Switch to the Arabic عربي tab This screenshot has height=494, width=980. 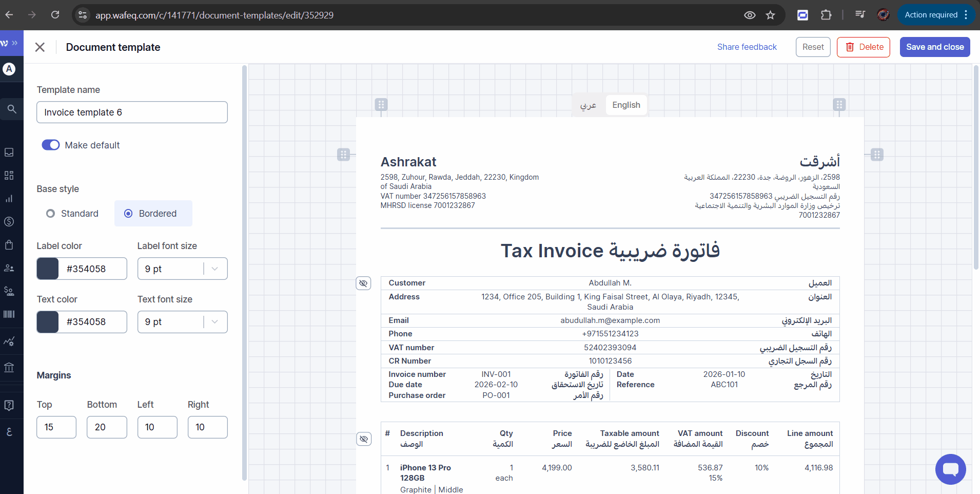click(x=588, y=105)
